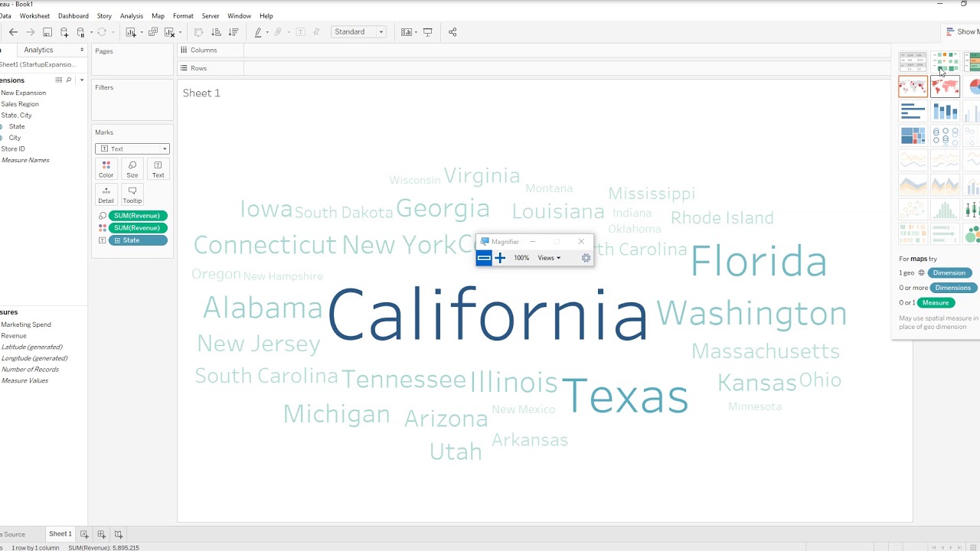
Task: Select the filled map chart in Show Me
Action: [x=945, y=86]
